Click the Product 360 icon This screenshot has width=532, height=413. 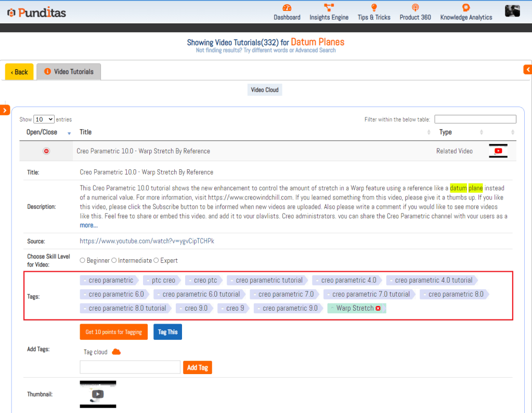click(x=415, y=8)
